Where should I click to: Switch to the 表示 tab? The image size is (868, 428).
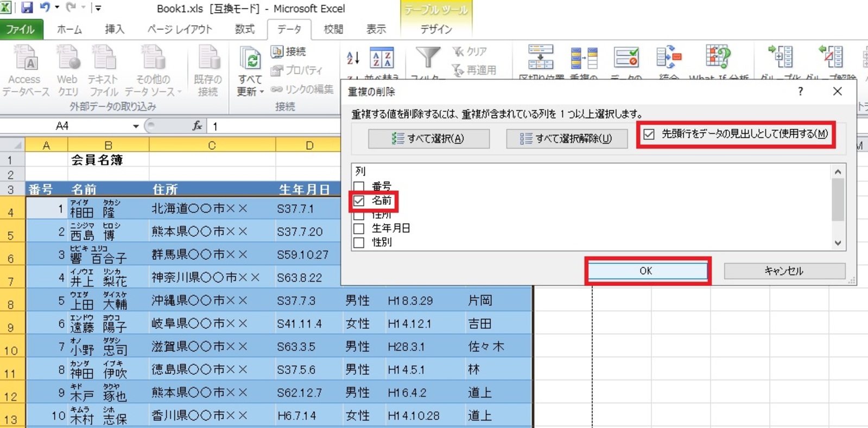pyautogui.click(x=376, y=29)
